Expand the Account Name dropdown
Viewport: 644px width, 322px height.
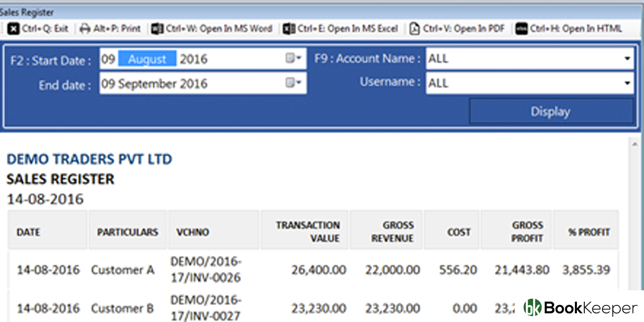627,58
